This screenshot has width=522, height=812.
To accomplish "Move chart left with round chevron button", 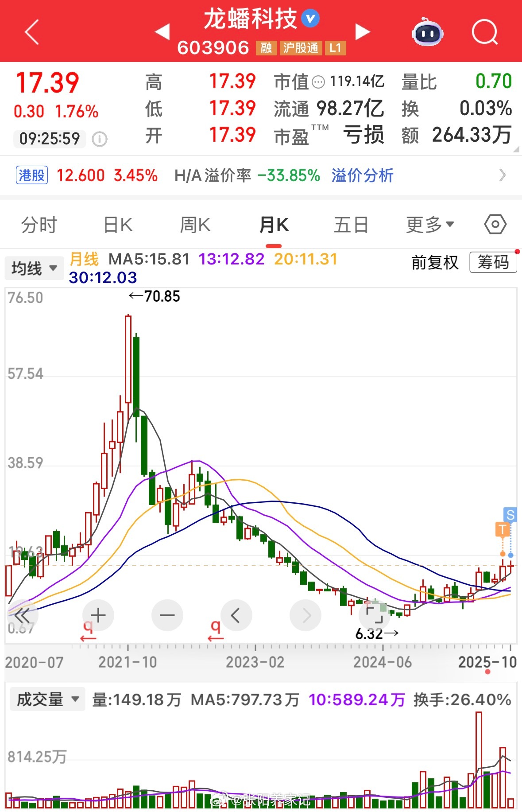I will pos(236,615).
